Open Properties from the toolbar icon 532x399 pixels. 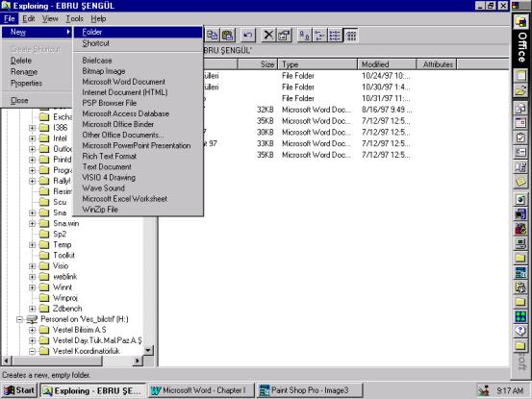coord(284,36)
